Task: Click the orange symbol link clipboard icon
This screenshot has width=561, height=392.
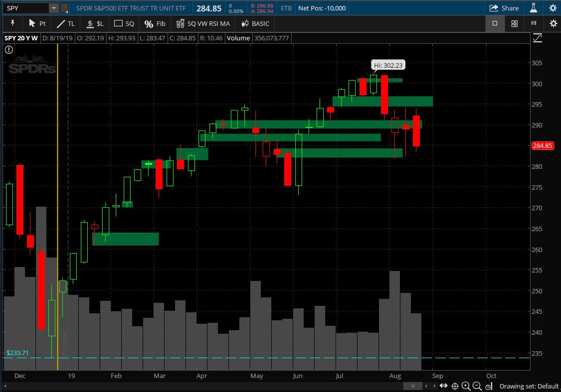Action: (64, 8)
